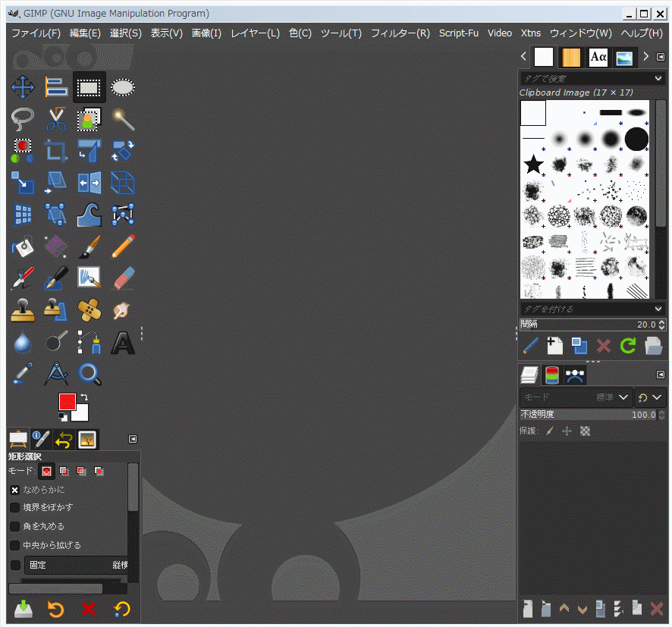Screen dimensions: 672x627
Task: Create a new brush
Action: tap(555, 346)
